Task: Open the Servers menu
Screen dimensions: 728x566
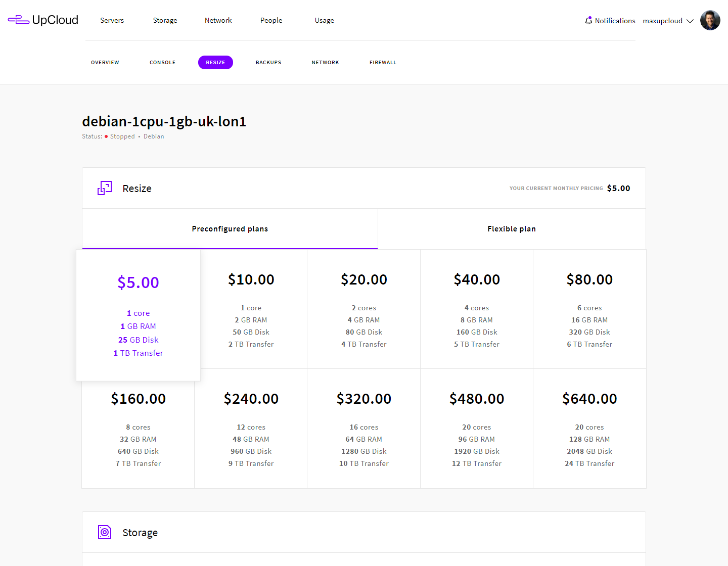Action: coord(112,20)
